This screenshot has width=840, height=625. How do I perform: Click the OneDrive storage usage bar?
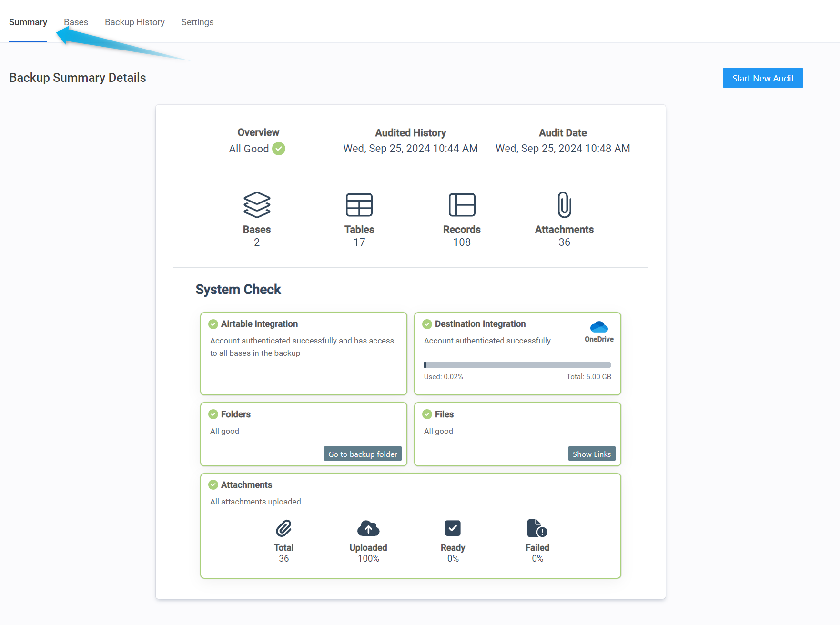pos(517,365)
